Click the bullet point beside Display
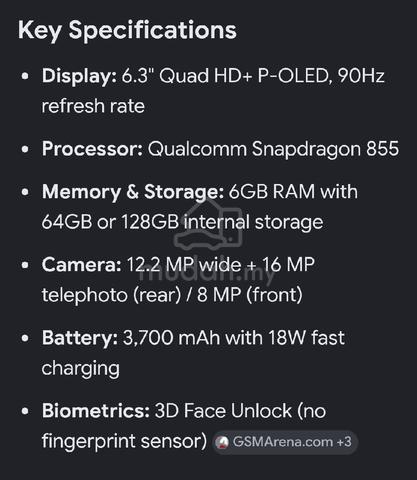417x480 pixels. coord(25,76)
